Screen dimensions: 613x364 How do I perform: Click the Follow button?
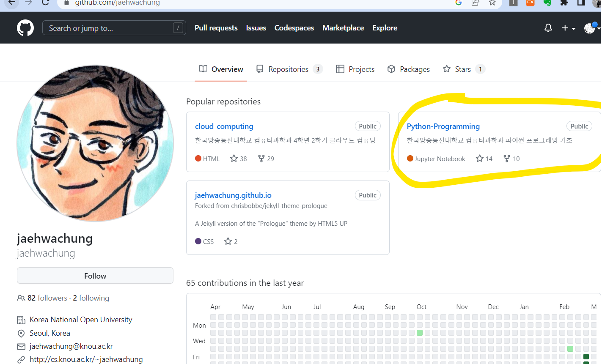95,276
